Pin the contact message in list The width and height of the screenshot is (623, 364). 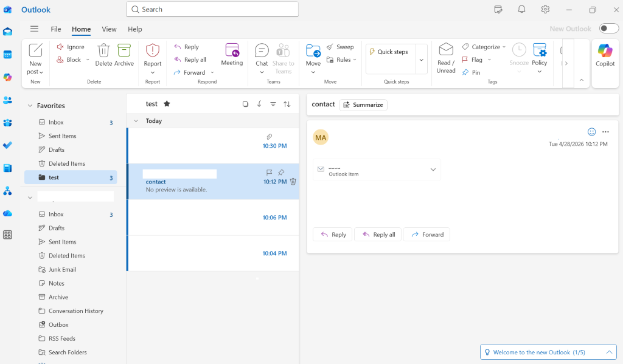tap(281, 172)
